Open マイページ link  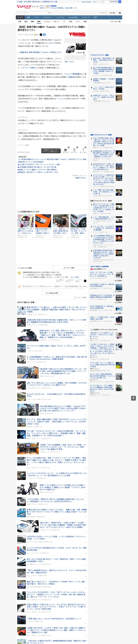(x=103, y=13)
